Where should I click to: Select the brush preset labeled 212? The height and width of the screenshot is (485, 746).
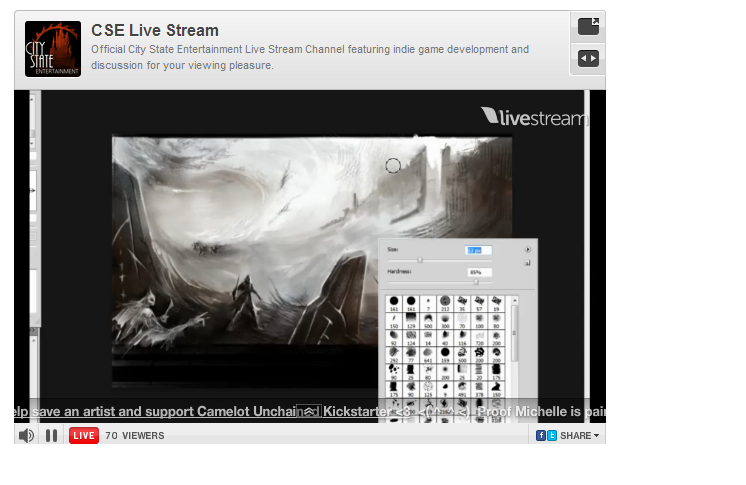click(x=445, y=304)
